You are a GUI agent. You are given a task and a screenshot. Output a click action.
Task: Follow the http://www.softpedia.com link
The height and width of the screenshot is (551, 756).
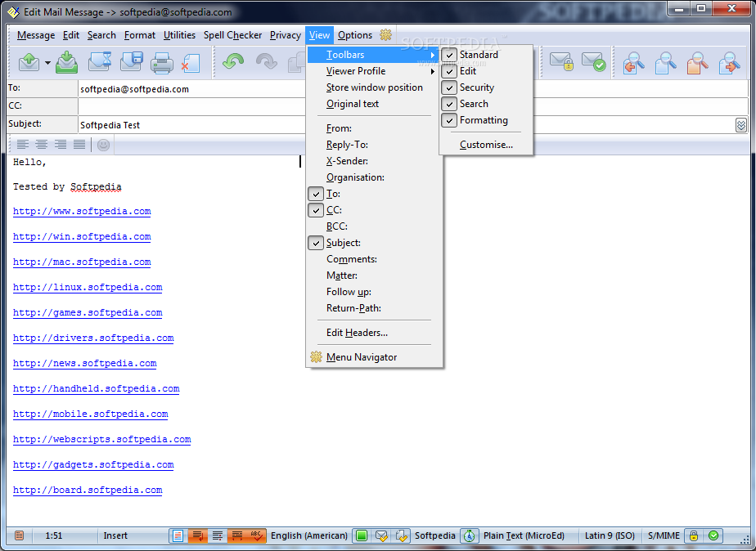tap(82, 211)
